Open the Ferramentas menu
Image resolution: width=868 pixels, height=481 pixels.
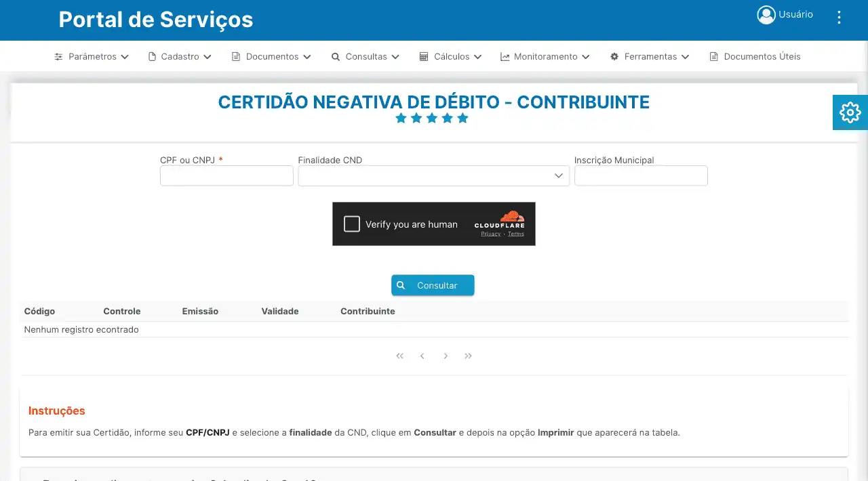[650, 57]
